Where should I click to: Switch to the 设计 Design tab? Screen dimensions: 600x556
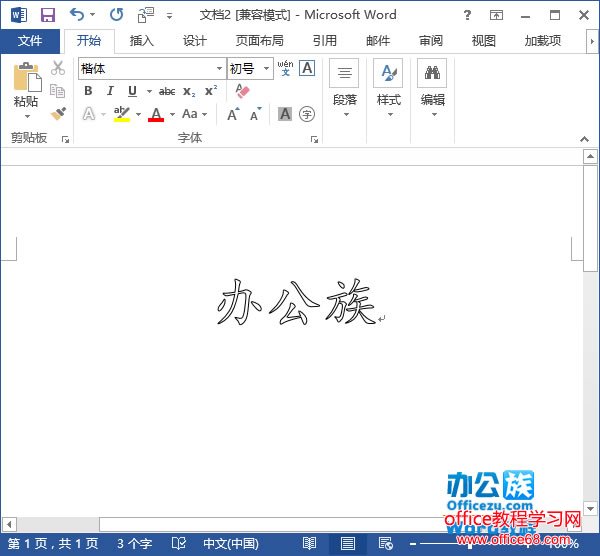click(x=194, y=41)
